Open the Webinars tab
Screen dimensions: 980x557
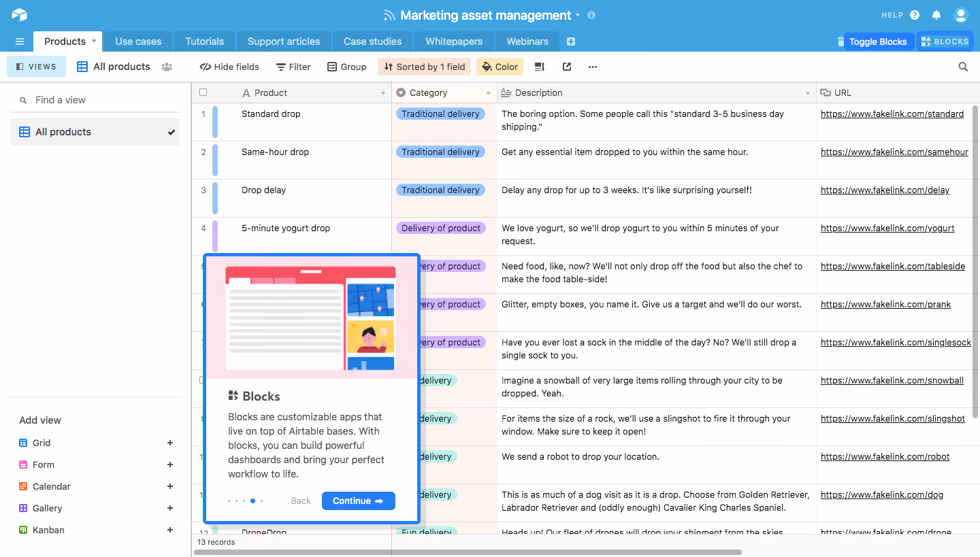[x=527, y=41]
